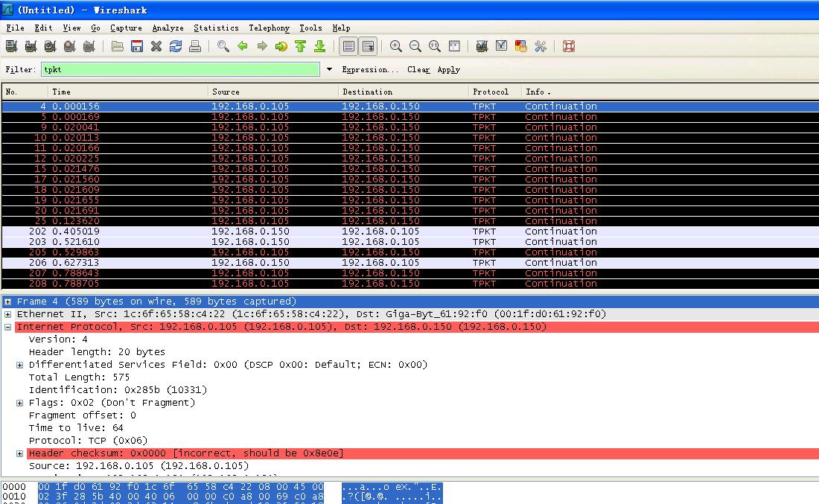Select the Protocol: TCP (0x06) line
The image size is (819, 504).
[89, 441]
